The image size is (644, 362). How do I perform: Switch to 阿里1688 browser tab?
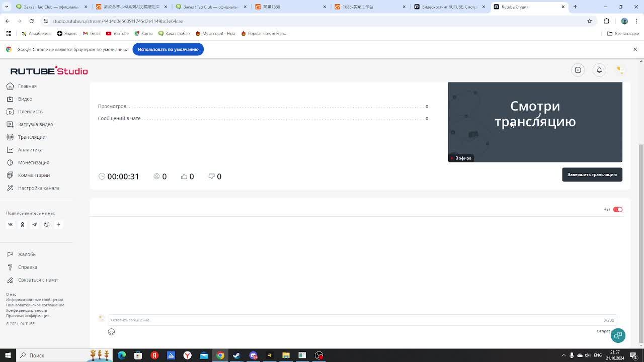tap(290, 7)
